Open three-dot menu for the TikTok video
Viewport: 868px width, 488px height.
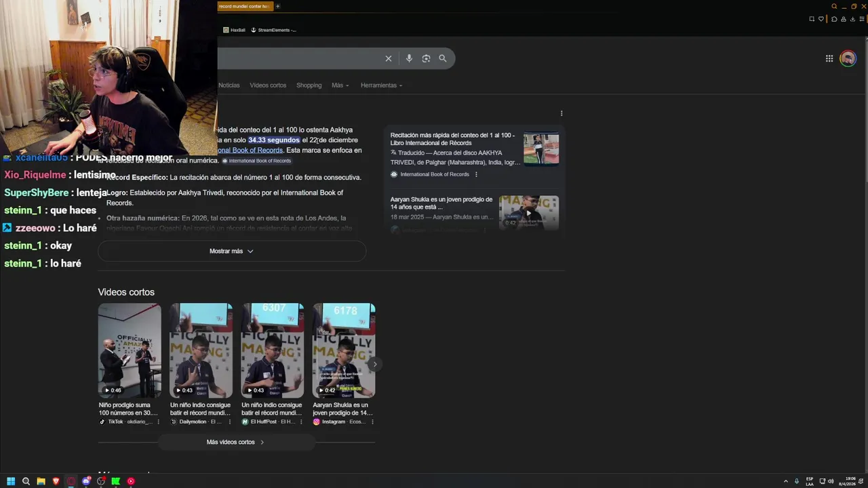(x=159, y=422)
